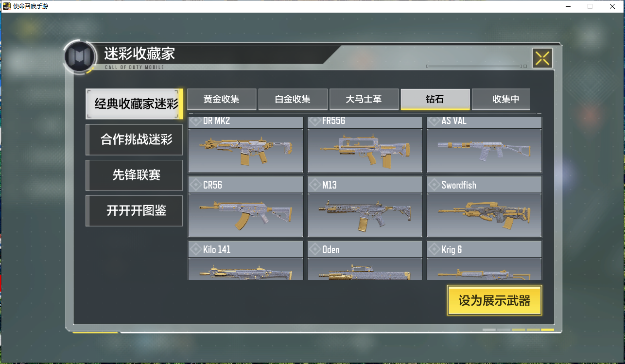The image size is (625, 364).
Task: Click the diamond icon beside Krig 6
Action: 434,250
